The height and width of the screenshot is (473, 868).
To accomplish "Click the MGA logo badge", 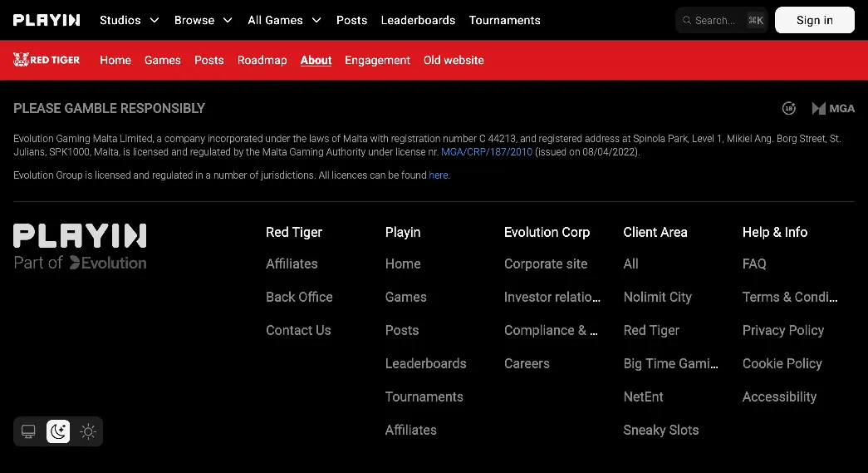I will coord(833,109).
